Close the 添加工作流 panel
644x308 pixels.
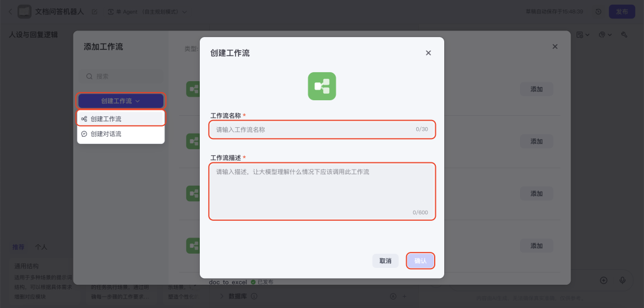[555, 47]
